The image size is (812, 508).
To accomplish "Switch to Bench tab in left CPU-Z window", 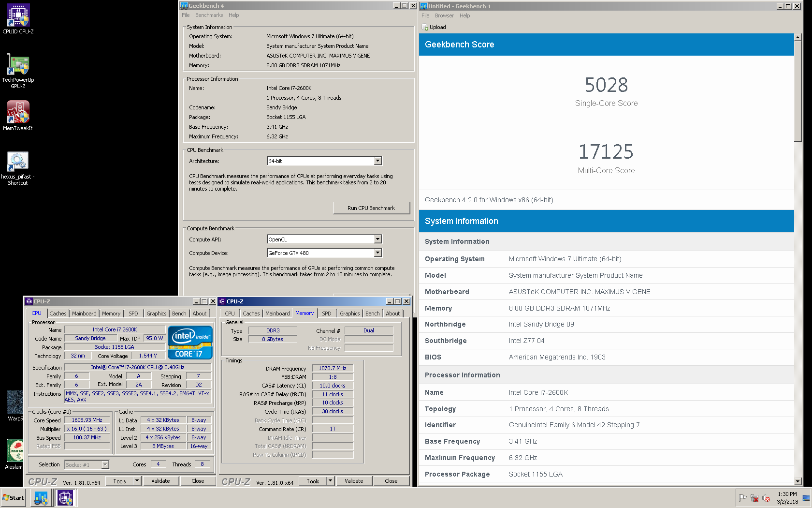I will [x=179, y=314].
